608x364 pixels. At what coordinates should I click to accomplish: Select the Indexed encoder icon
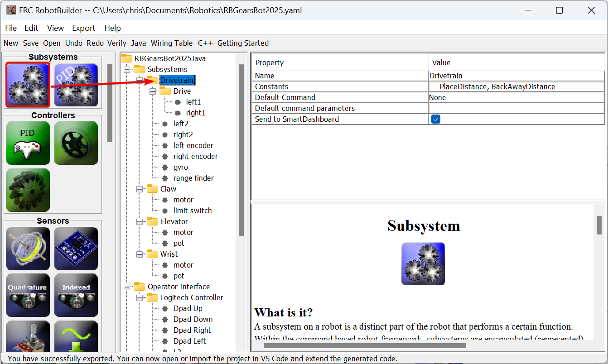[x=76, y=295]
